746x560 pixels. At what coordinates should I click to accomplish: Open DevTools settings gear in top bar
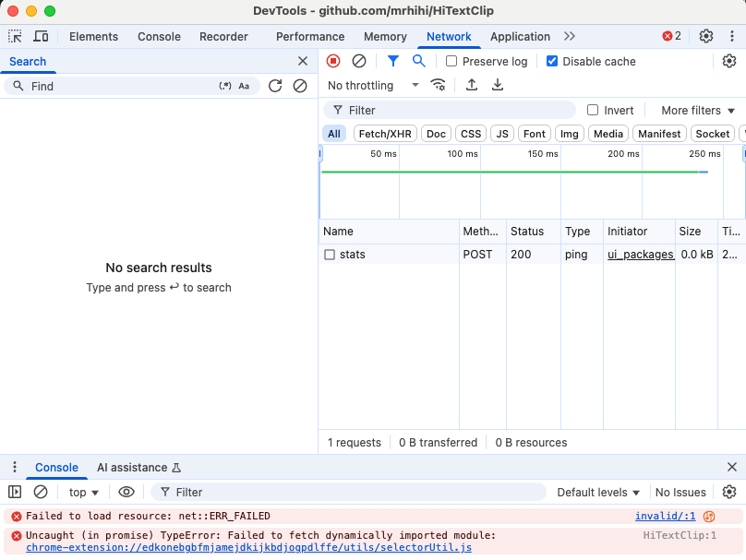point(706,36)
